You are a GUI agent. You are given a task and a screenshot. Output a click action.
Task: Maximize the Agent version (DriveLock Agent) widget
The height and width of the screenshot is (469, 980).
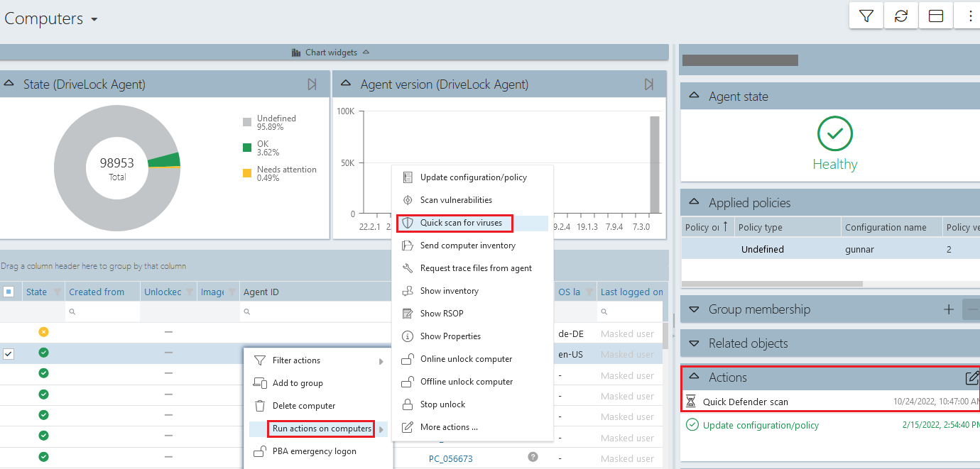click(x=648, y=84)
